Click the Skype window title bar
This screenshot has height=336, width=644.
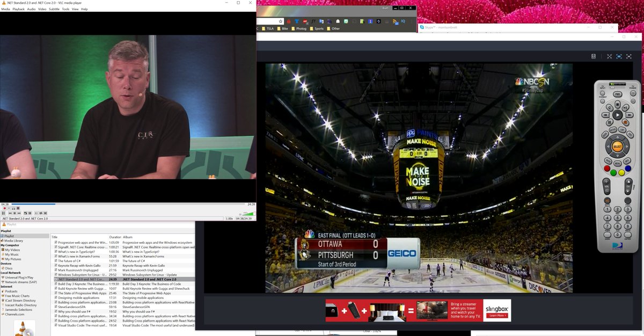coord(518,27)
